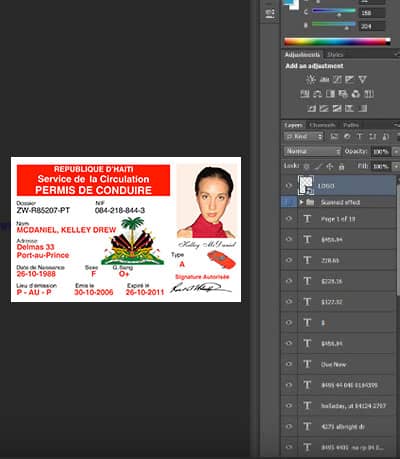Viewport: 400px width, 459px height.
Task: Add a Posterize adjustment layer
Action: (x=324, y=108)
